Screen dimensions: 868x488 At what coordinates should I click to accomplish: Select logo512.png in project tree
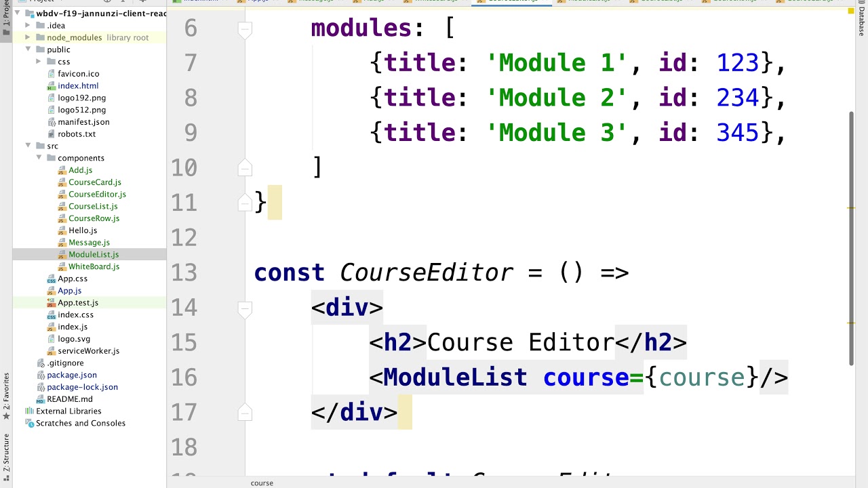click(x=81, y=110)
